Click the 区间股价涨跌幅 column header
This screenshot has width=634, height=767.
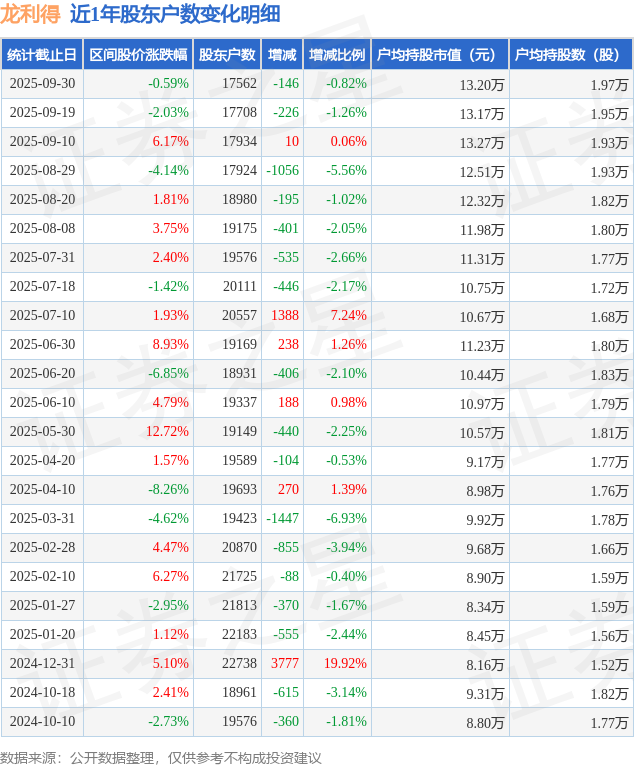point(137,55)
